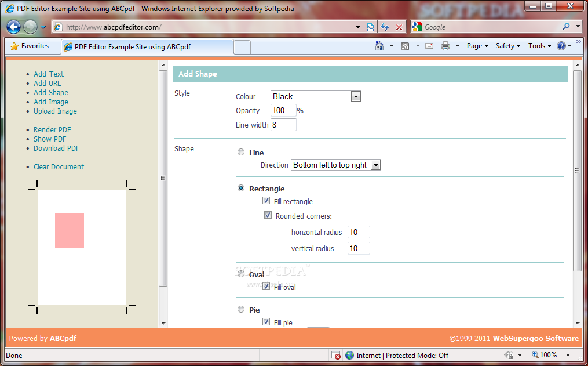Select the PDF Editor Example Site tab
This screenshot has height=366, width=588.
[x=148, y=47]
